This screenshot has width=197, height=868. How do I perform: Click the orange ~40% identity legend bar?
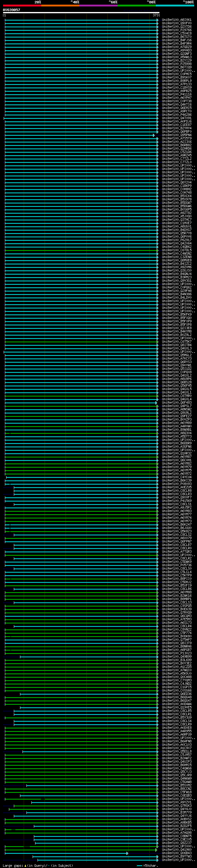point(60,6)
